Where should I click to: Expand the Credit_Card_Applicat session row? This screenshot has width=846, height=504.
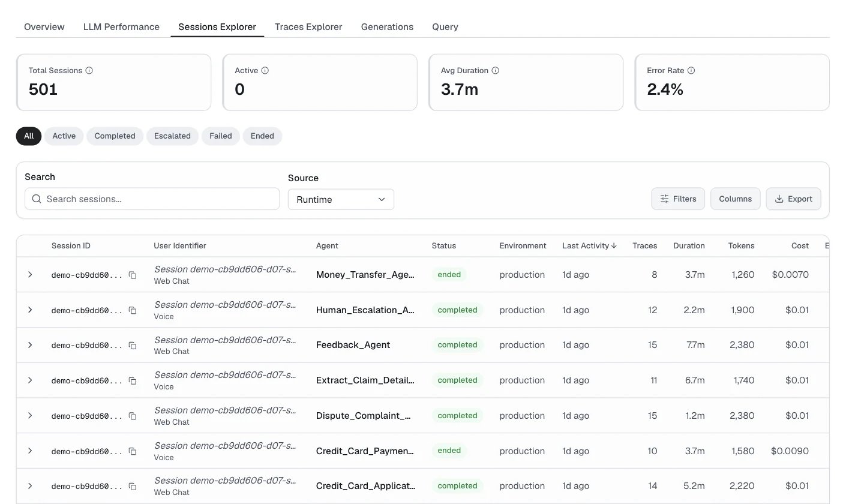30,486
